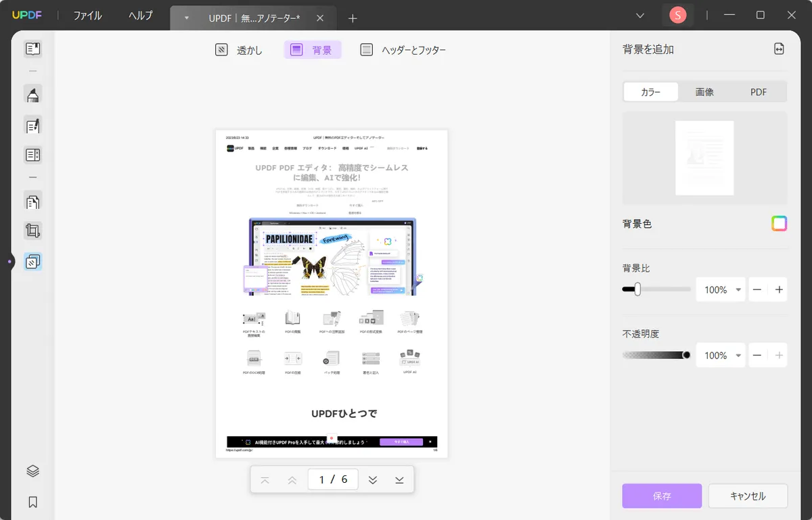Open the document tab dropdown arrow
The width and height of the screenshot is (812, 520).
click(187, 18)
